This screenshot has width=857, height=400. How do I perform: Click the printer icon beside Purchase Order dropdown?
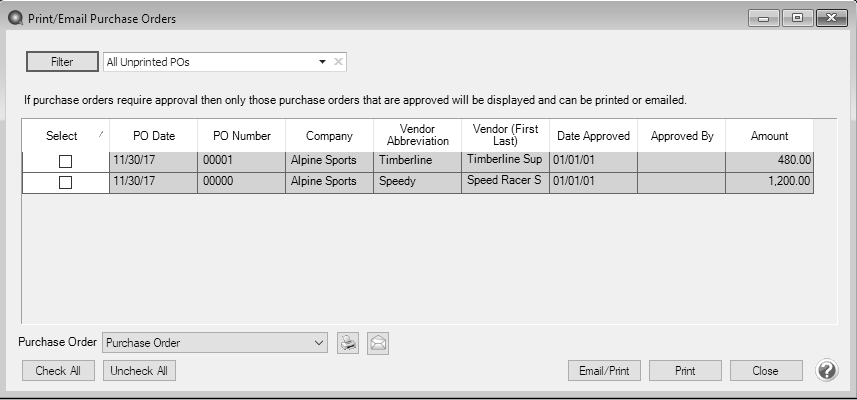pyautogui.click(x=347, y=343)
